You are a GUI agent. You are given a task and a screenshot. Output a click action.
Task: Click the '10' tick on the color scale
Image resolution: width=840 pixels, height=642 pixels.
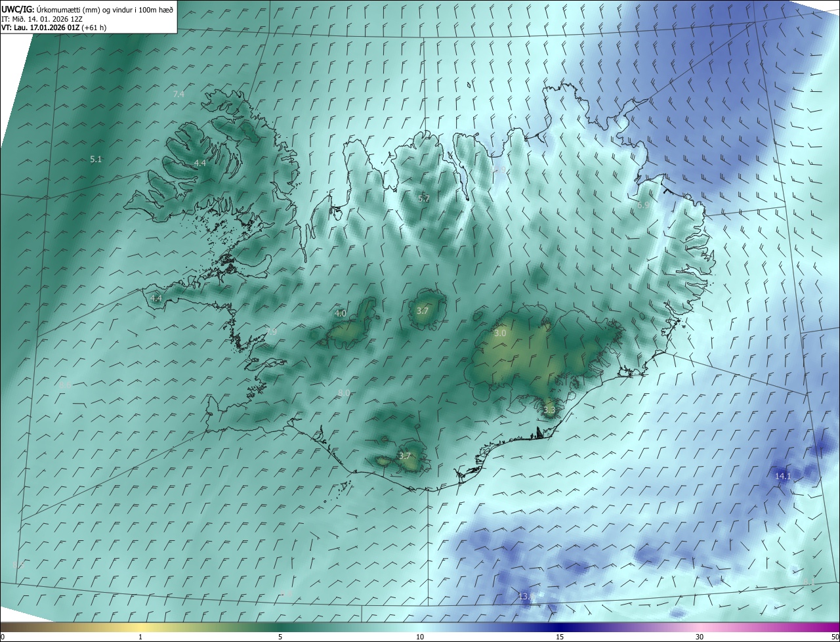420,637
